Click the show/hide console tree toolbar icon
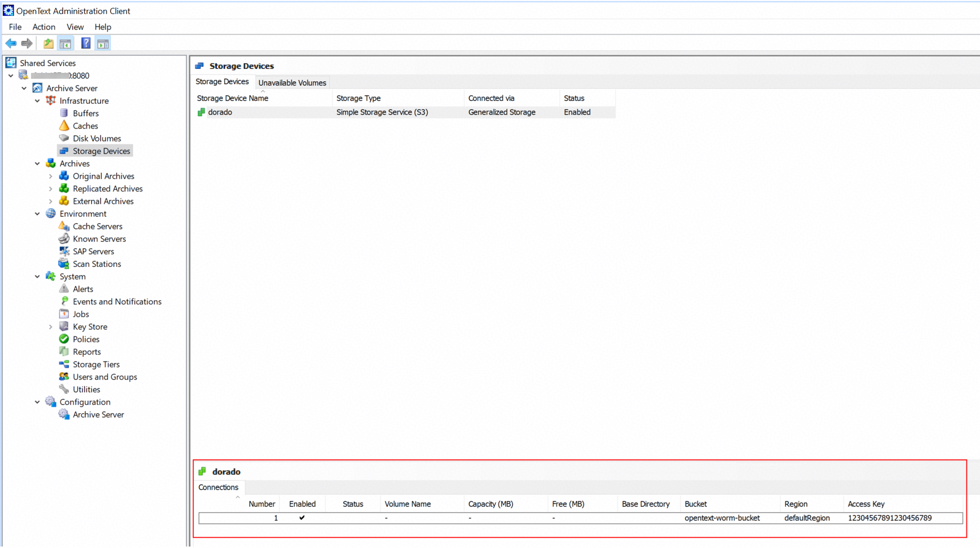Screen dimensions: 980x548 click(65, 44)
